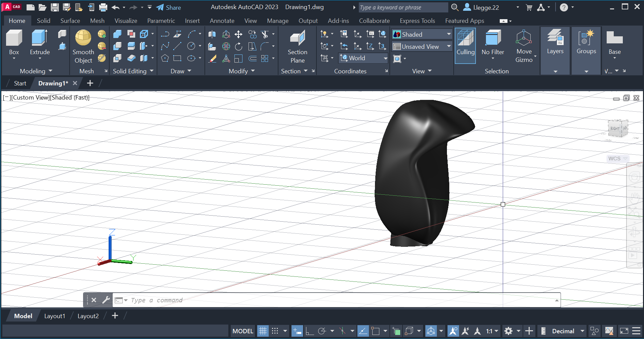Viewport: 644px width, 339px height.
Task: Select the Move tool in Modify panel
Action: (x=238, y=34)
